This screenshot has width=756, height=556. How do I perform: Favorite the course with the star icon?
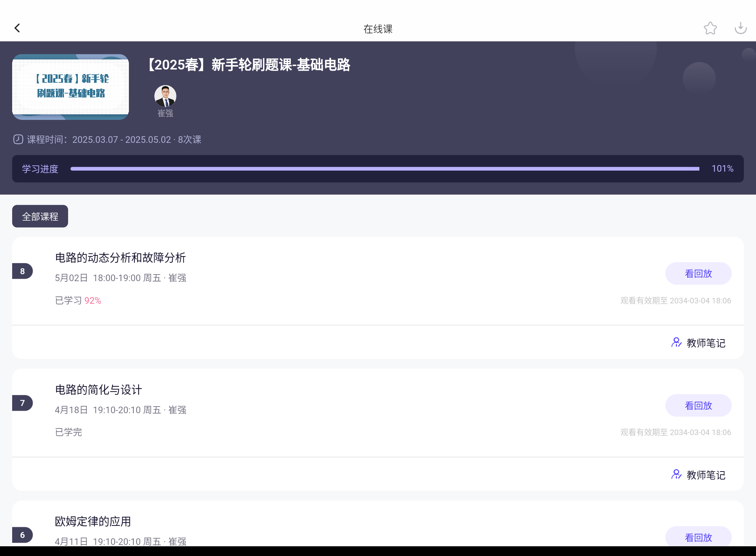tap(710, 28)
